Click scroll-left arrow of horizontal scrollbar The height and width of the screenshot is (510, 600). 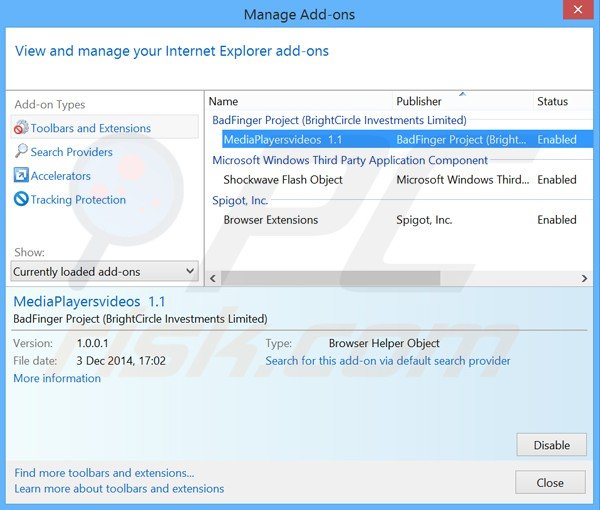click(x=213, y=279)
